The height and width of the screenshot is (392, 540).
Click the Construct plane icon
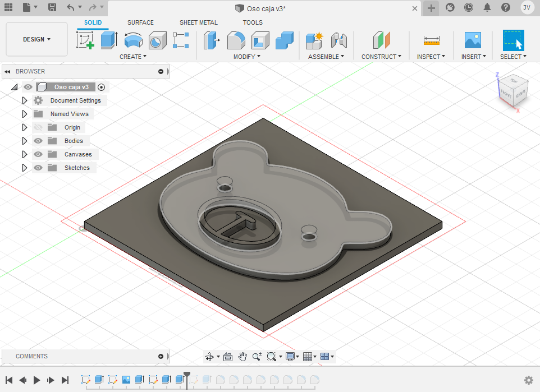point(382,40)
